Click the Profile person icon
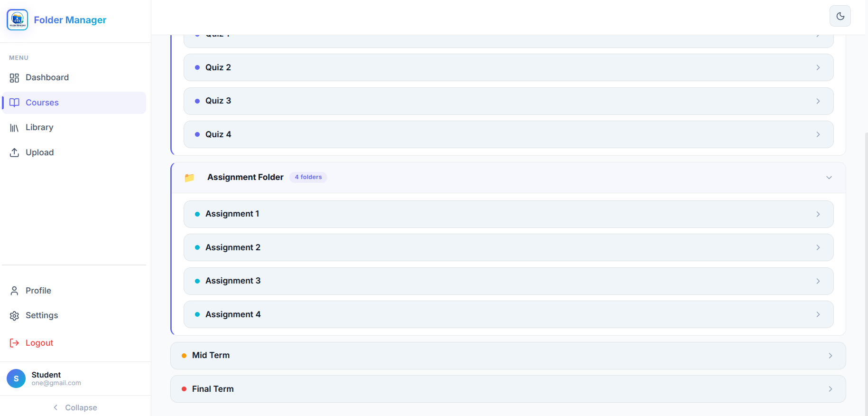This screenshot has height=416, width=868. [14, 291]
